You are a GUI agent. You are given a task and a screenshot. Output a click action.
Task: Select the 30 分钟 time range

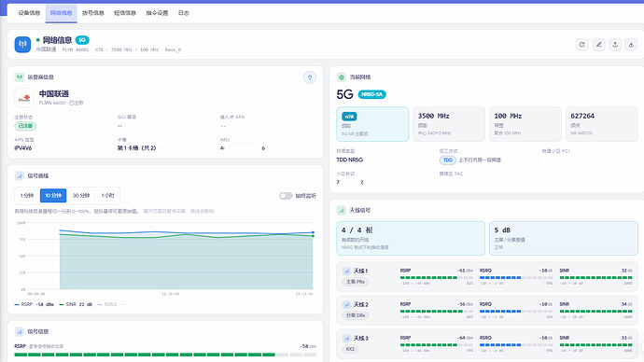[81, 195]
